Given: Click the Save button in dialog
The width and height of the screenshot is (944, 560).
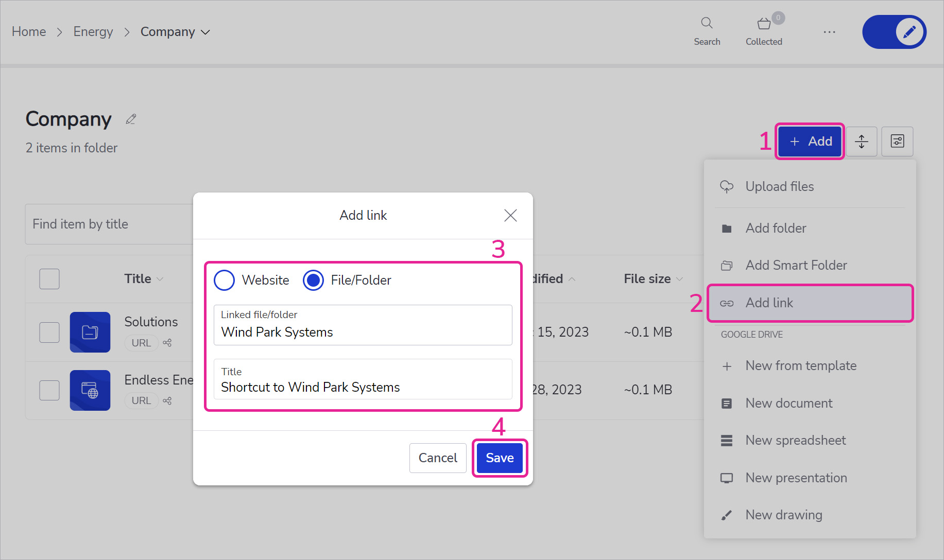Looking at the screenshot, I should 500,458.
